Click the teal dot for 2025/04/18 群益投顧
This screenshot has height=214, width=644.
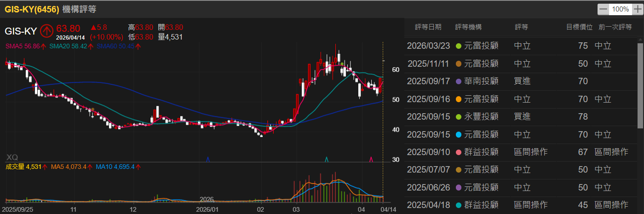pos(458,205)
